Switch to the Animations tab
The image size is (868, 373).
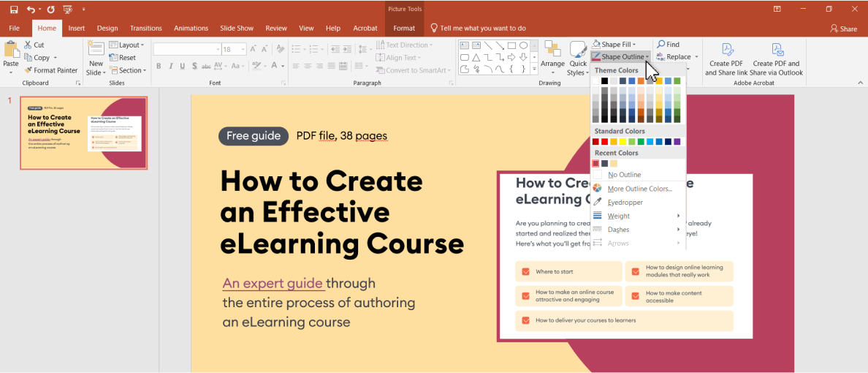pyautogui.click(x=191, y=29)
